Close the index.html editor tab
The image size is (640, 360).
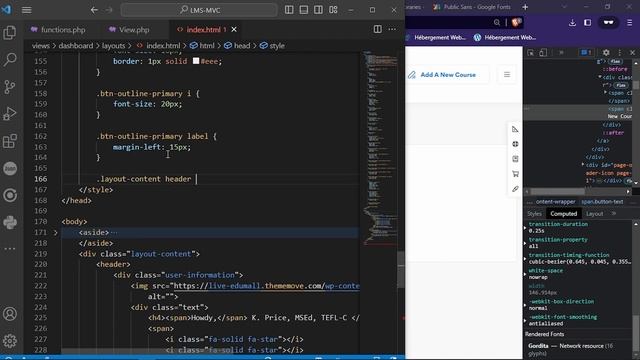click(234, 29)
